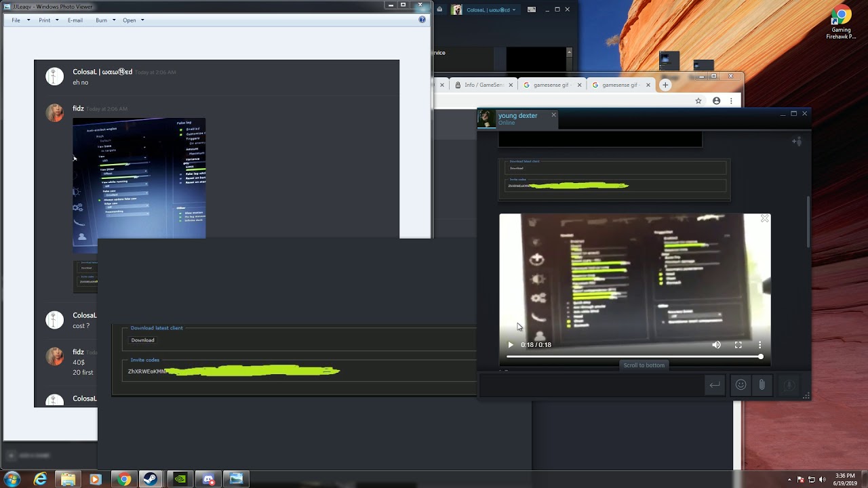
Task: Bookmark this page with star icon
Action: 698,101
